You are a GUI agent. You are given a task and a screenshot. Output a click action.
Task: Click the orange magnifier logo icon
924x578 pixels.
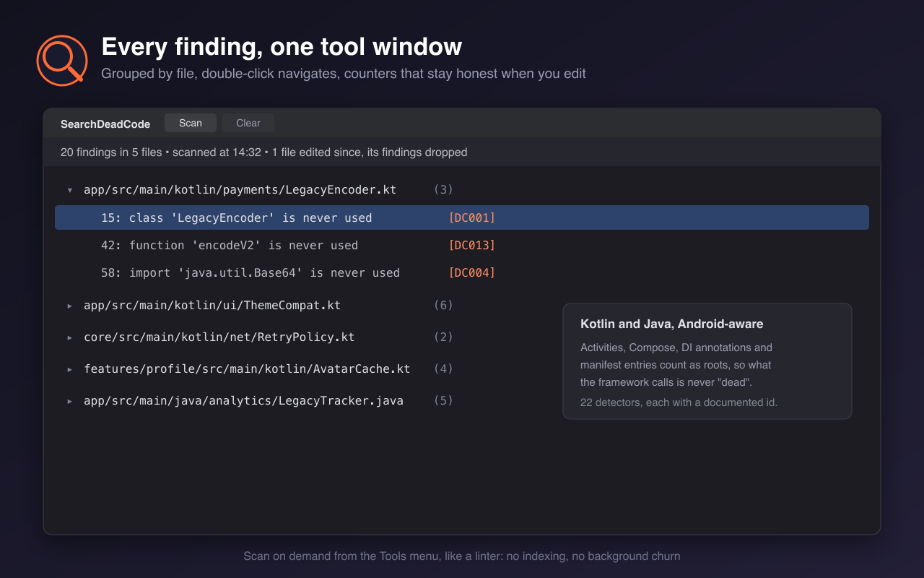(x=61, y=60)
